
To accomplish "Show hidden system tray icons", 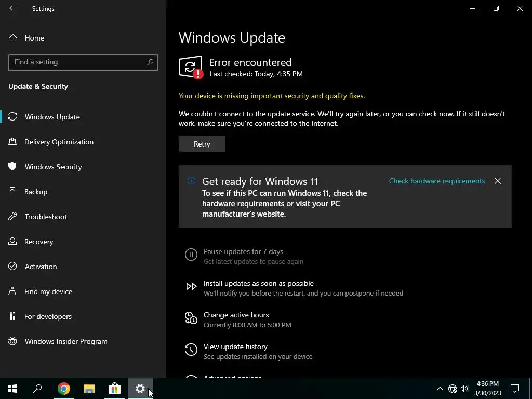I will (440, 389).
